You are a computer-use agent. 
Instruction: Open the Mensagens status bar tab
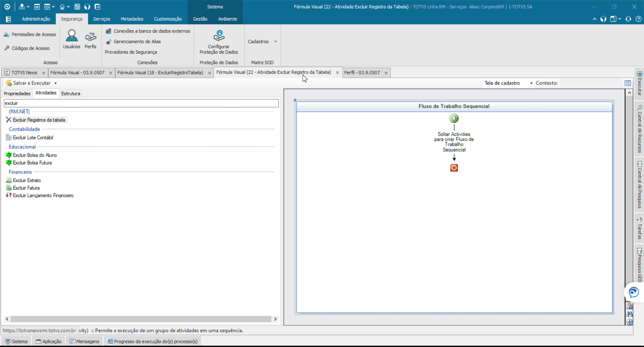85,341
